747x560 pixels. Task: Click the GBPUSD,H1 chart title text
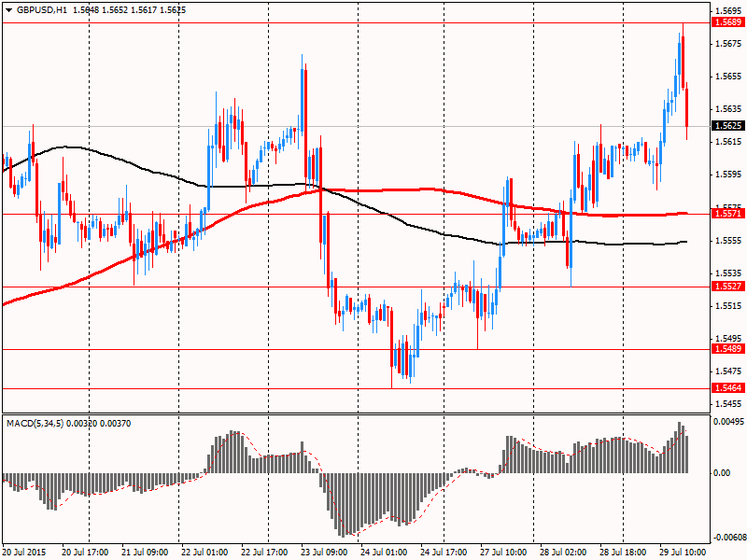click(41, 9)
